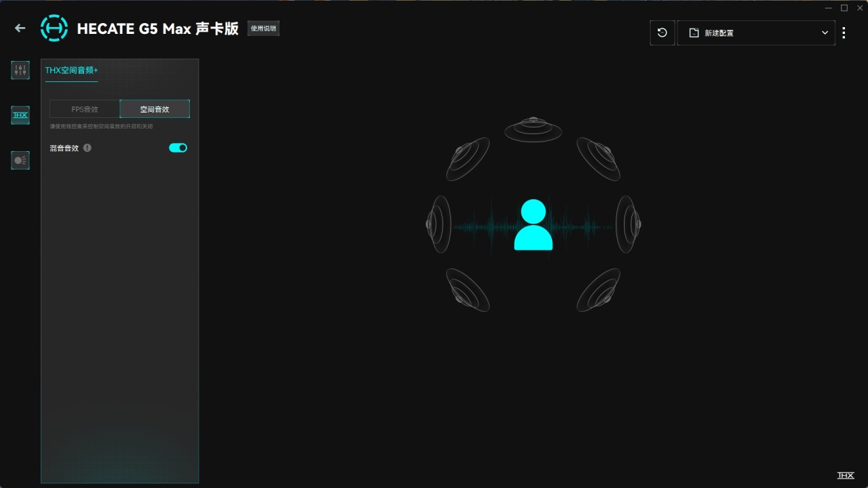The height and width of the screenshot is (488, 868).
Task: Click the HECATE circular logo
Action: tap(54, 28)
